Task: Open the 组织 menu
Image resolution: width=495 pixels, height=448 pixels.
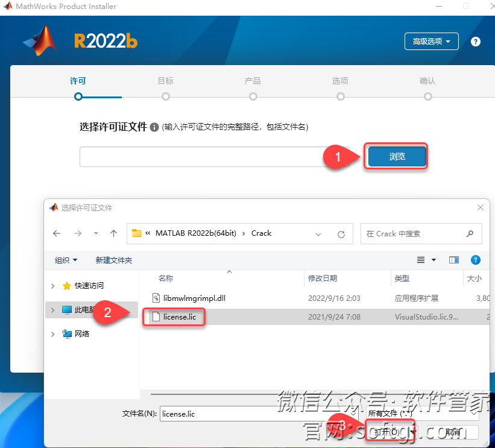Action: click(x=66, y=260)
